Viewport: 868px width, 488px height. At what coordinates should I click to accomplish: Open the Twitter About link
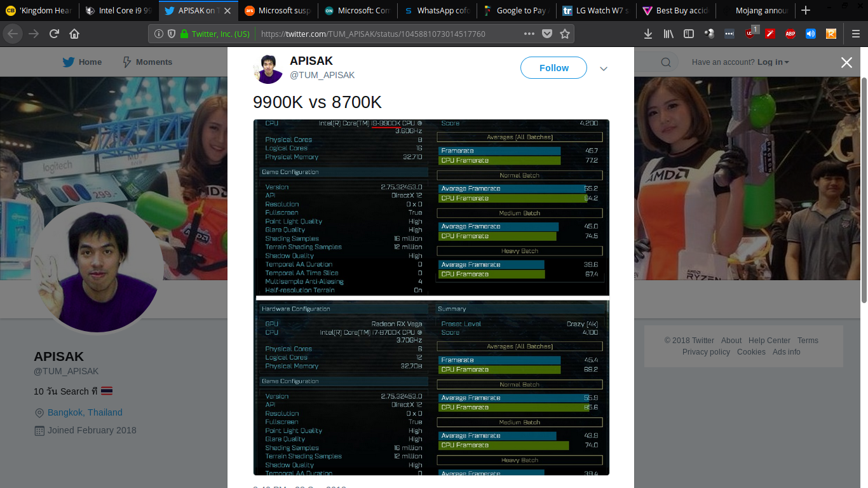[x=731, y=341]
